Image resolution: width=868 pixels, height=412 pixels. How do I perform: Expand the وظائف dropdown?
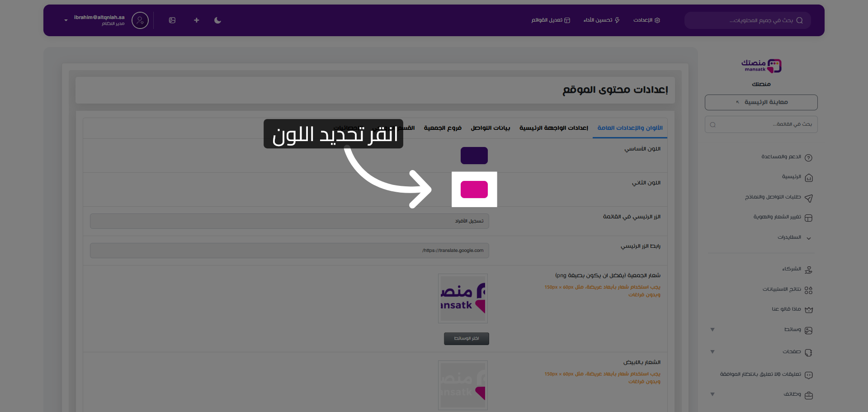coord(712,394)
